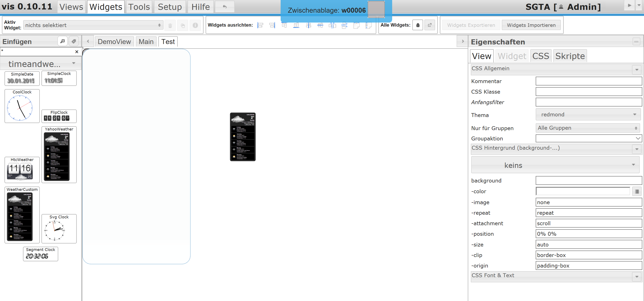
Task: Open the background color picker button
Action: point(637,192)
